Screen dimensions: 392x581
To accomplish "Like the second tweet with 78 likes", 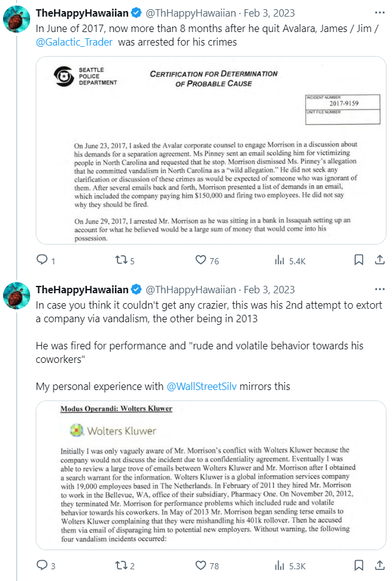I will [200, 565].
